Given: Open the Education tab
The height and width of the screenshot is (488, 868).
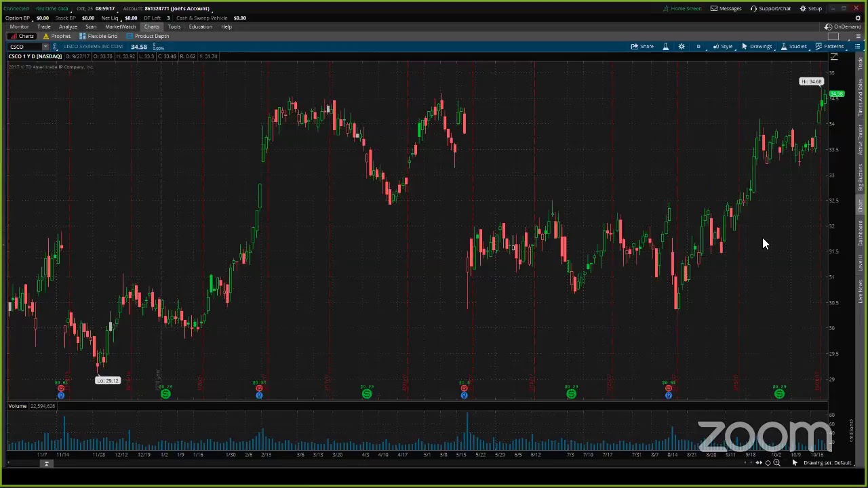Looking at the screenshot, I should pos(201,26).
